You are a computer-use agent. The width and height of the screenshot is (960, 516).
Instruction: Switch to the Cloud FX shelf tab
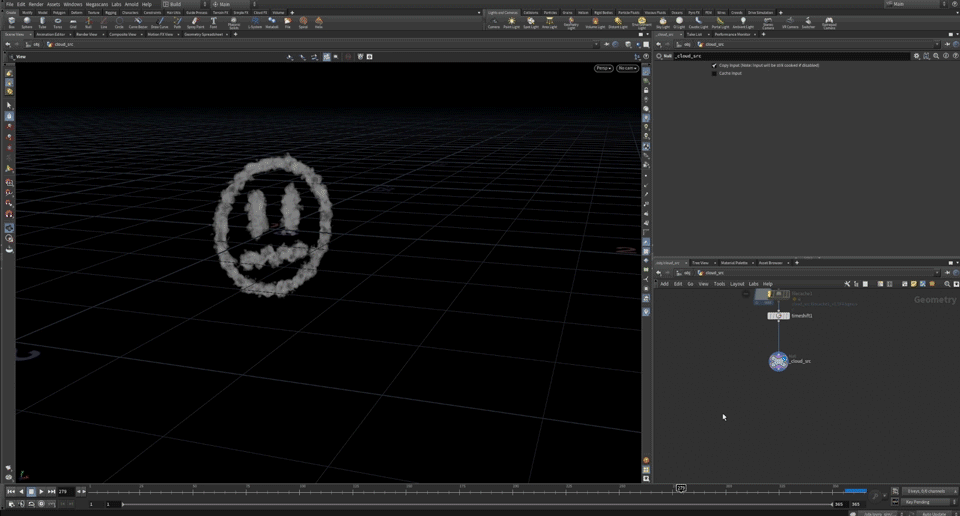(260, 12)
